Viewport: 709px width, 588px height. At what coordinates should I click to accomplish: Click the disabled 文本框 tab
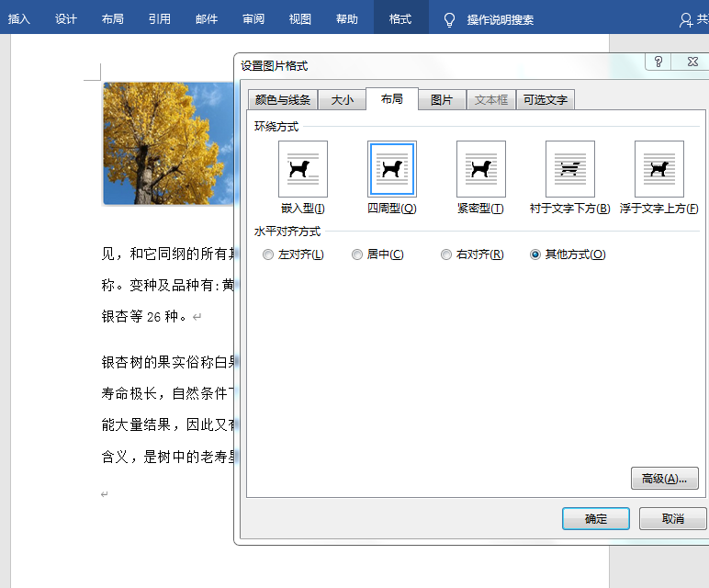pyautogui.click(x=491, y=100)
